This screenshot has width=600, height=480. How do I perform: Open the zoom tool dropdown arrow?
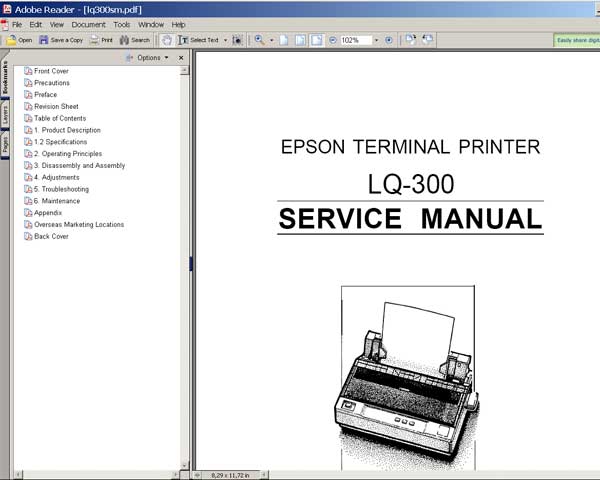pos(272,40)
